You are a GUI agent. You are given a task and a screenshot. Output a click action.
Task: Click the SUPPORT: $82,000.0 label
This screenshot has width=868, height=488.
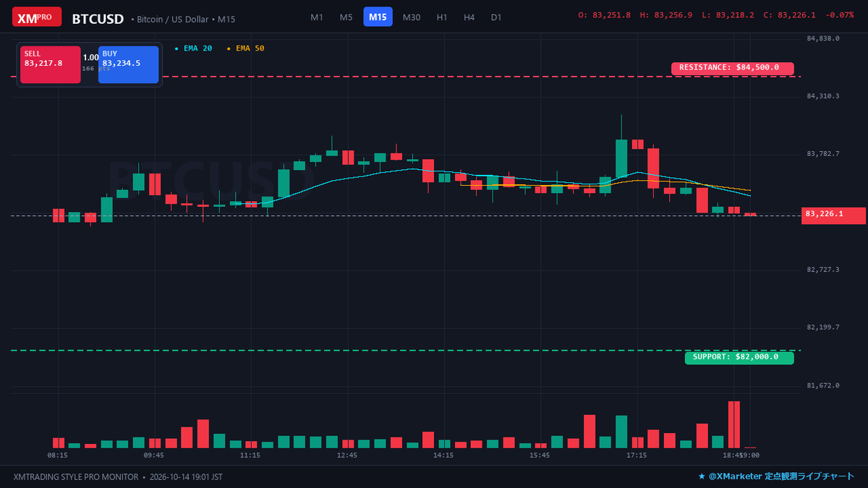[739, 357]
